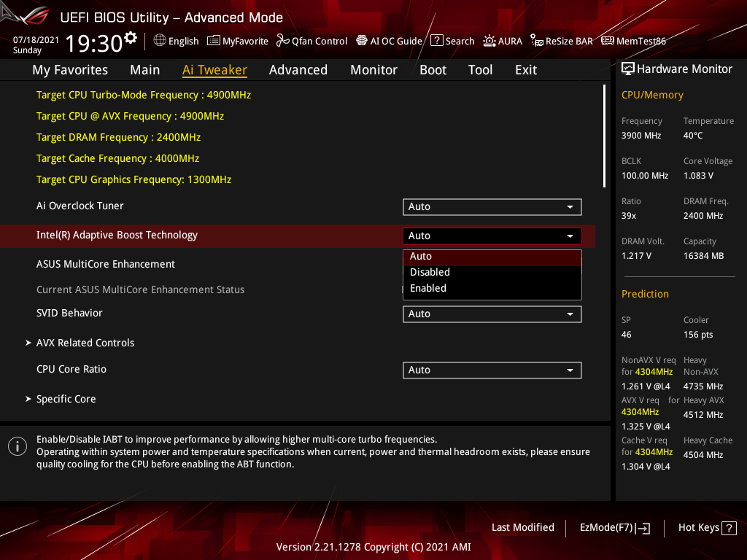Open the BIOS Search function
The image size is (747, 560).
point(452,41)
